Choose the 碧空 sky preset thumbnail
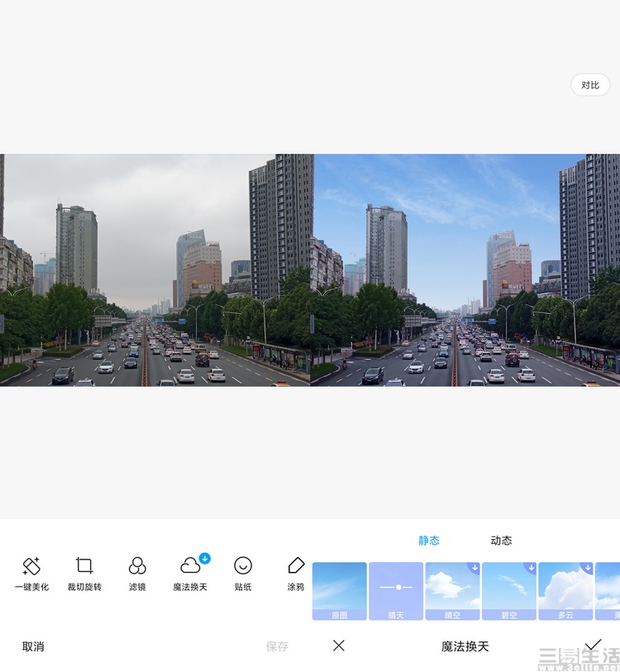The image size is (620, 672). click(509, 591)
